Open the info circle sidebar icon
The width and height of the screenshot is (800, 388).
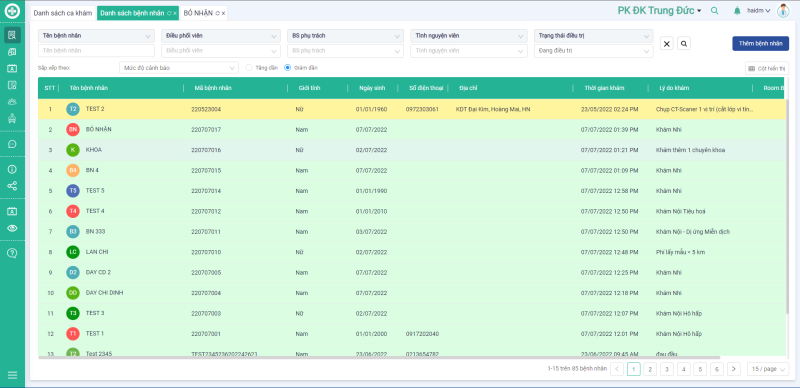tap(12, 169)
